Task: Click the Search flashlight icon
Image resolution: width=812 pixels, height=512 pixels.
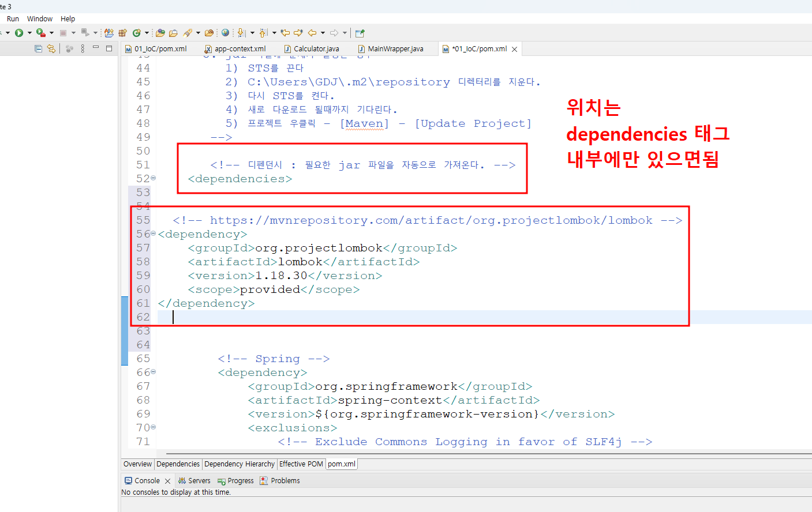Action: coord(188,33)
